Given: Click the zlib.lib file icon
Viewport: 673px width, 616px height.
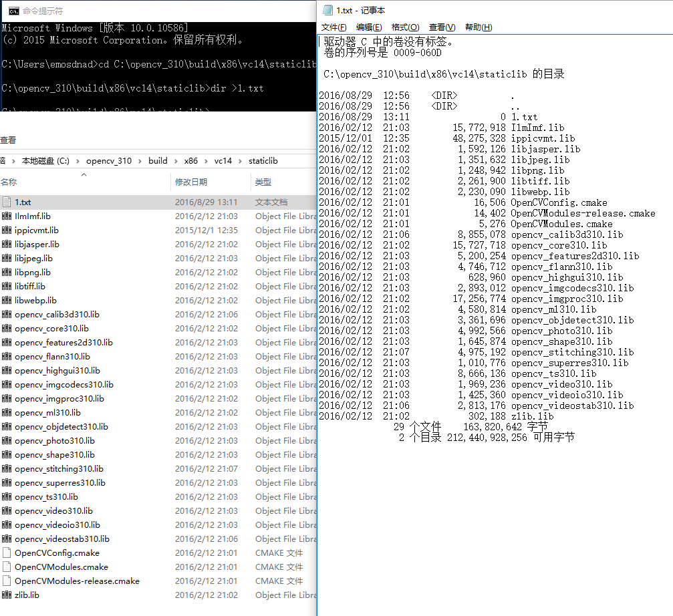Looking at the screenshot, I should click(7, 595).
